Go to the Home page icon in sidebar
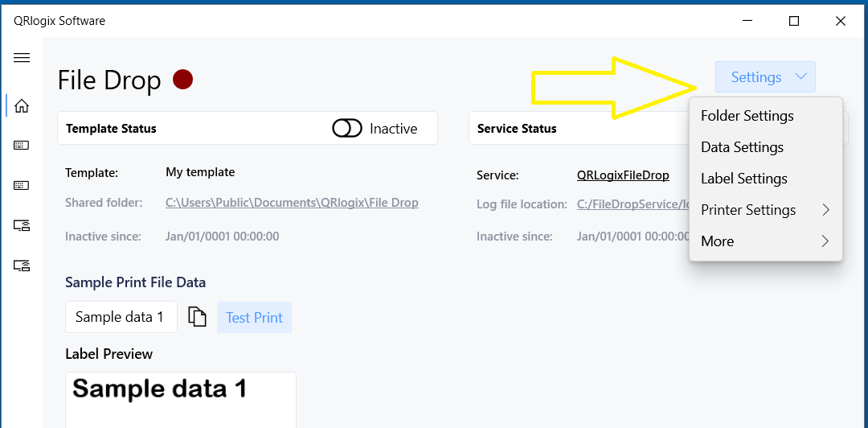The height and width of the screenshot is (428, 868). (x=22, y=106)
